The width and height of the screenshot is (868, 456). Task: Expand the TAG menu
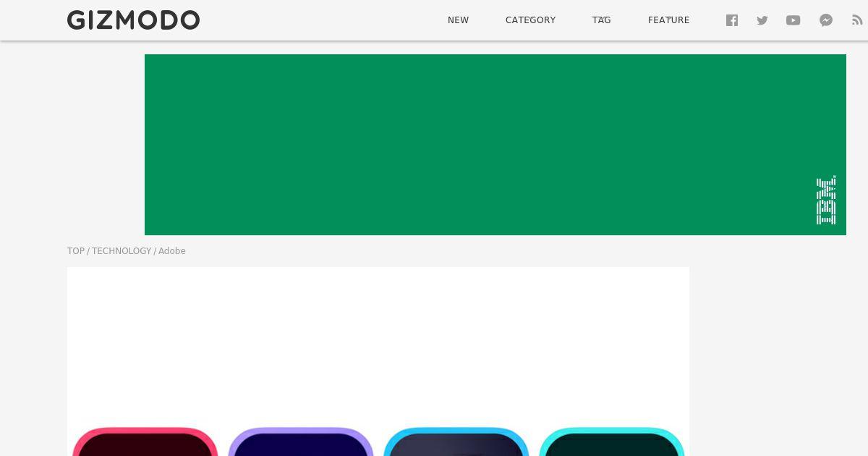pos(602,20)
